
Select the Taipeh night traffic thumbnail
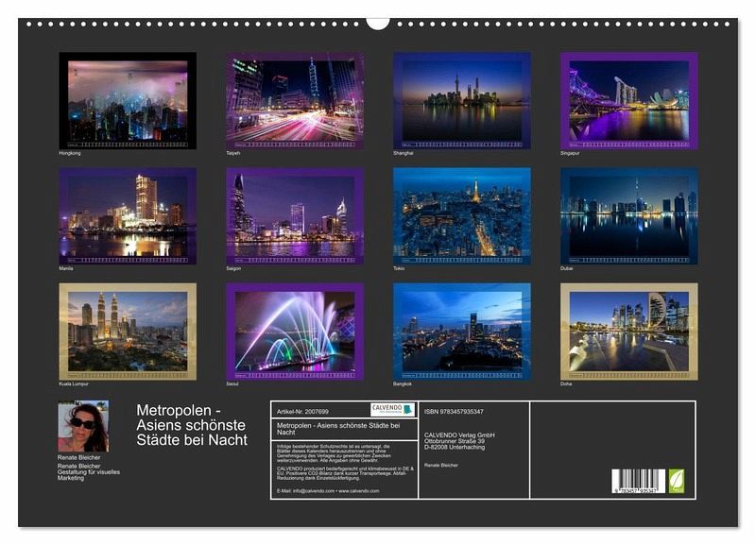click(295, 101)
